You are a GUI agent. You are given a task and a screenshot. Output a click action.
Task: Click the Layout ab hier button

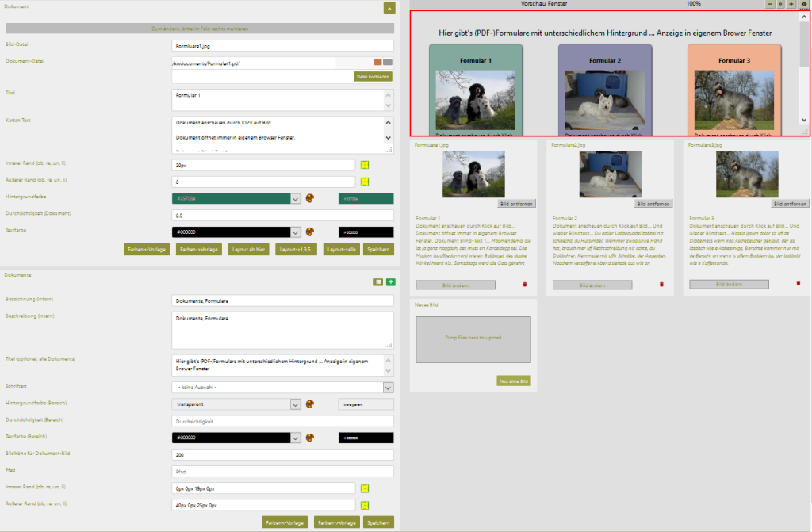point(248,249)
